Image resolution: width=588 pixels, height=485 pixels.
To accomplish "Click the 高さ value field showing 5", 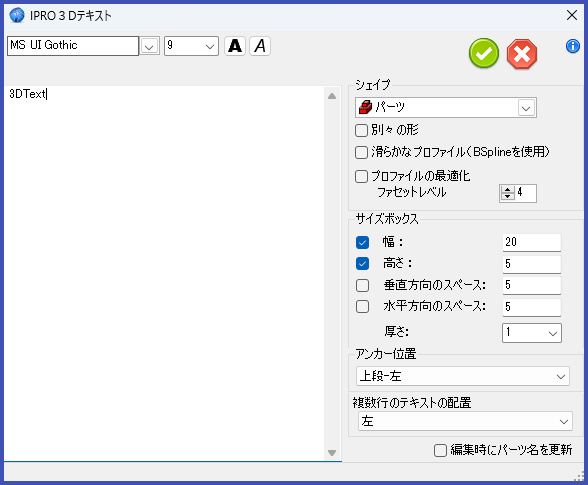I will click(x=532, y=264).
